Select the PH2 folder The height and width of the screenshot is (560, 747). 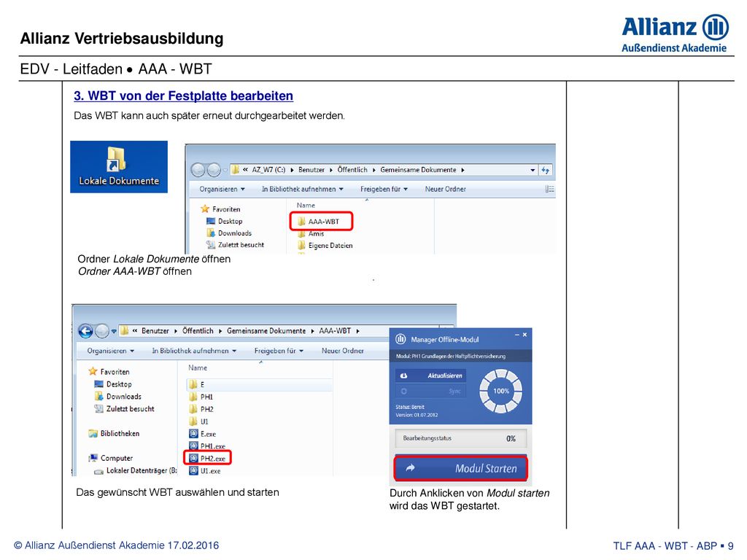[201, 409]
